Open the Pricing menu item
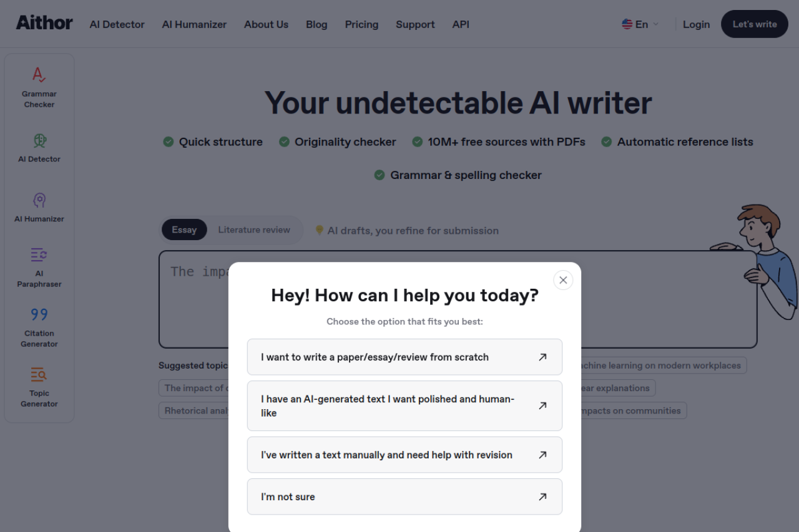Screen dimensions: 799x532 [x=361, y=24]
